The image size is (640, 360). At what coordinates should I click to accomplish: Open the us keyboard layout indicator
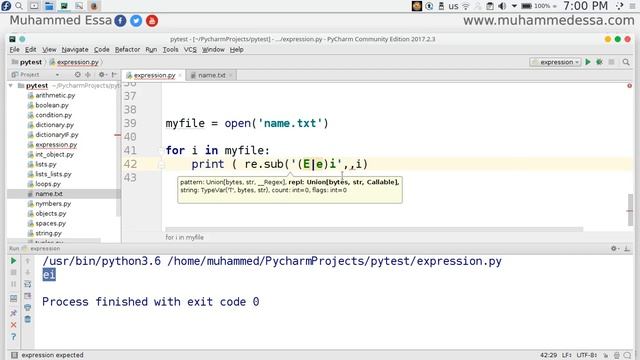coord(453,6)
